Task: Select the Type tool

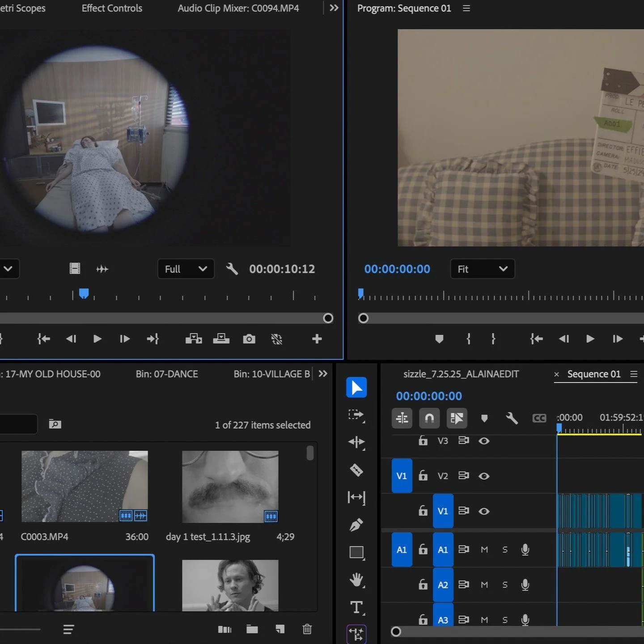Action: (356, 607)
